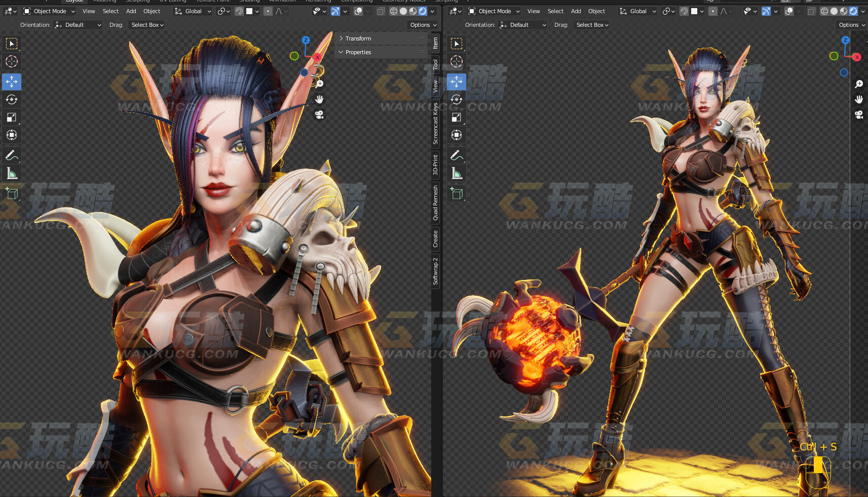Click the zoom magnifier gizmo in left viewport

coord(319,84)
